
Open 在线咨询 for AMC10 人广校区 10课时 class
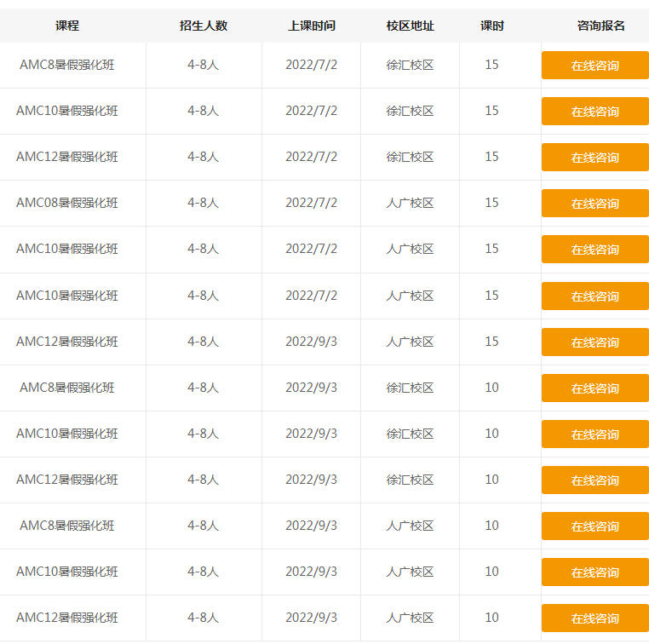click(594, 572)
